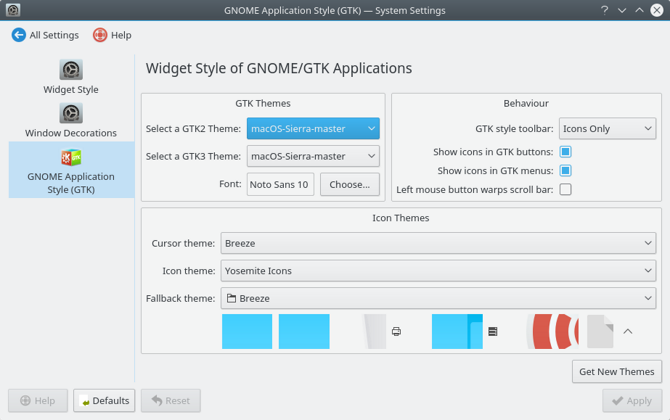The image size is (670, 420).
Task: Open the GTK2 Theme dropdown
Action: (313, 129)
